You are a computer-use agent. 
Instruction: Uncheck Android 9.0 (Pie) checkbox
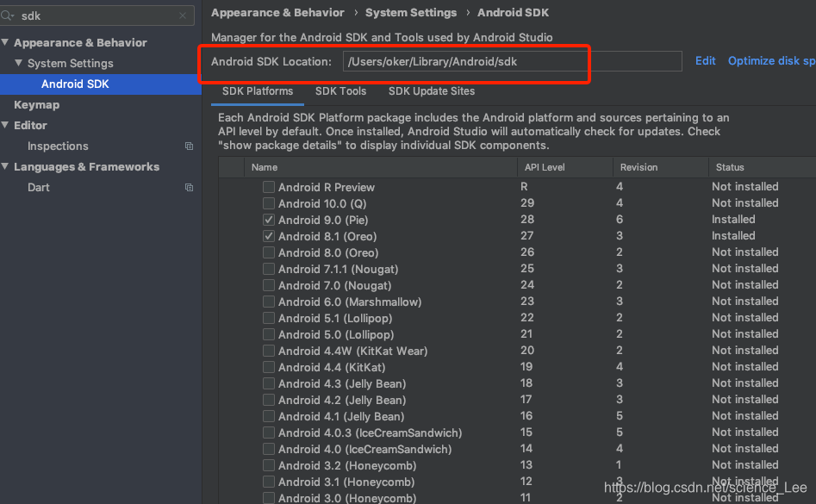click(269, 220)
